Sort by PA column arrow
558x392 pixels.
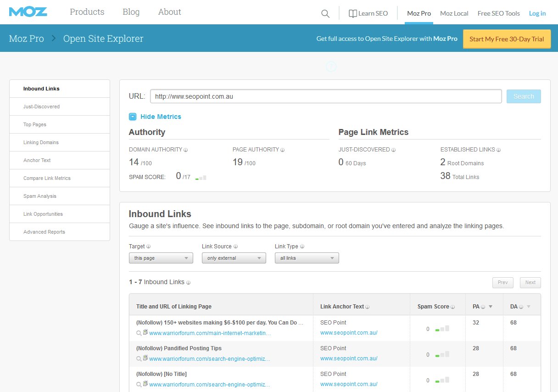point(491,307)
